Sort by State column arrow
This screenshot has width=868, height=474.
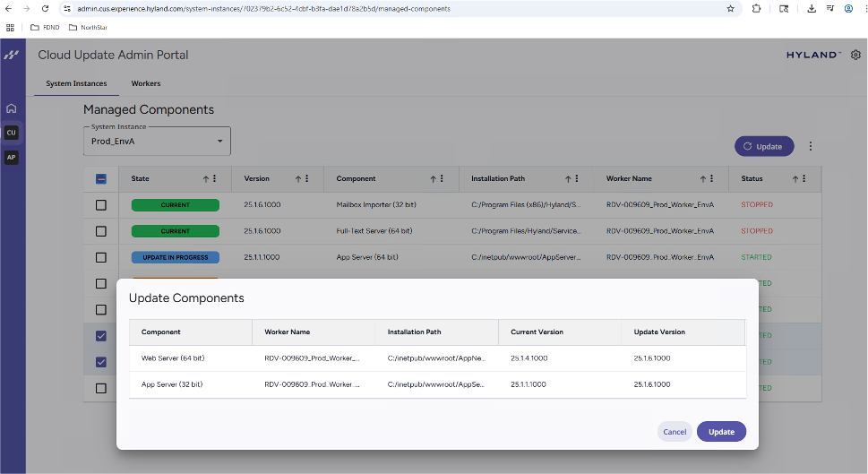point(206,179)
